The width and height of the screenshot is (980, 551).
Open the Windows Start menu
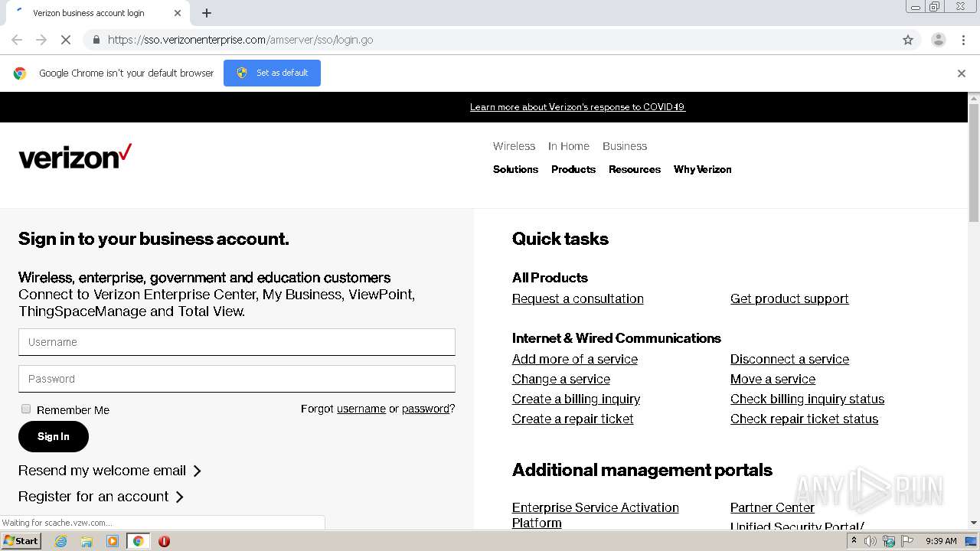[21, 541]
